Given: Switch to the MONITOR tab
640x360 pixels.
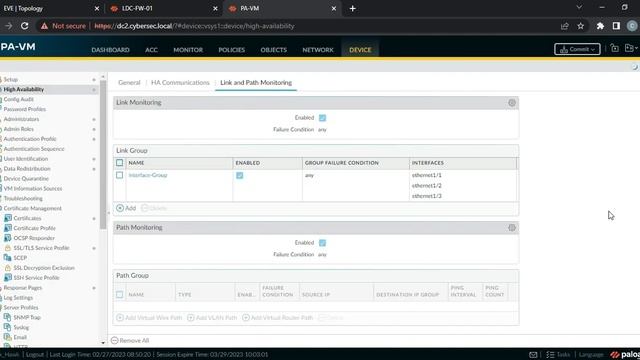Looking at the screenshot, I should 188,50.
